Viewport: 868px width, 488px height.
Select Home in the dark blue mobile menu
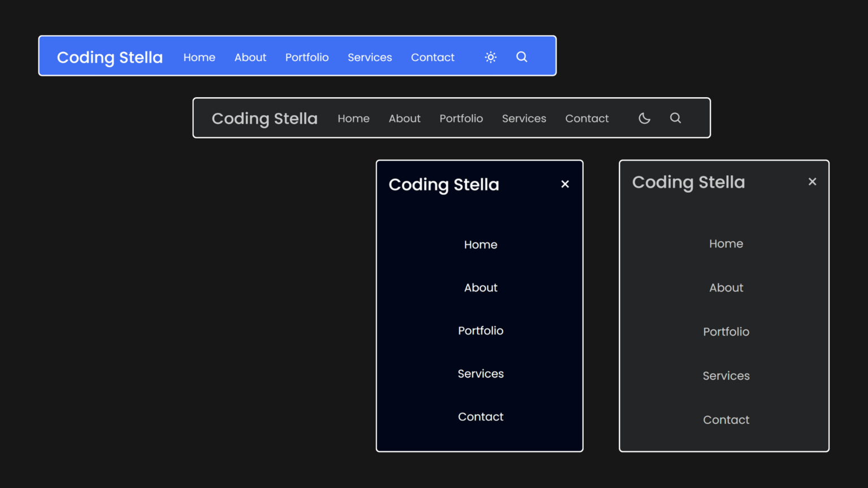pyautogui.click(x=480, y=245)
